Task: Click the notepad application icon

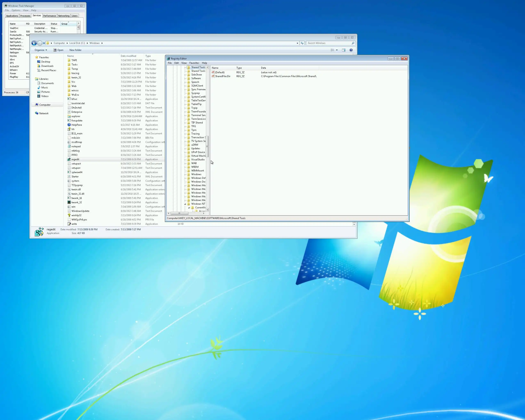Action: pos(69,146)
